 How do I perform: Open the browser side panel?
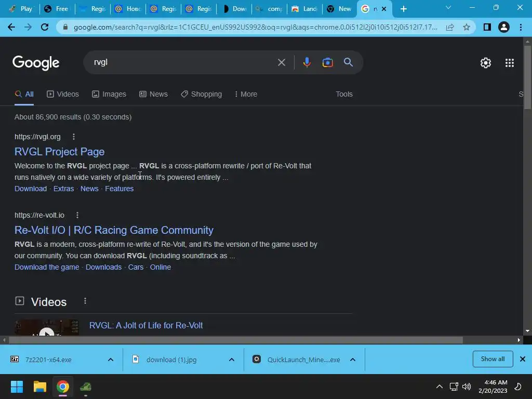tap(487, 27)
